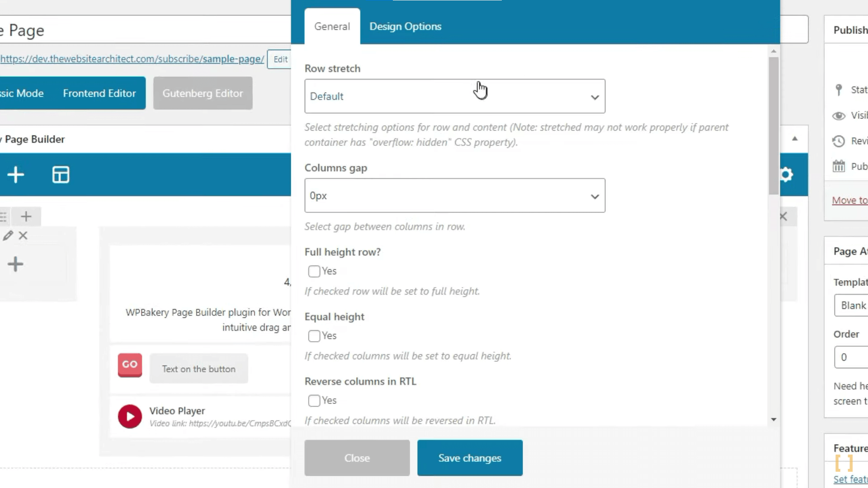Click the WPBakery add element icon
The width and height of the screenshot is (868, 488).
click(15, 174)
